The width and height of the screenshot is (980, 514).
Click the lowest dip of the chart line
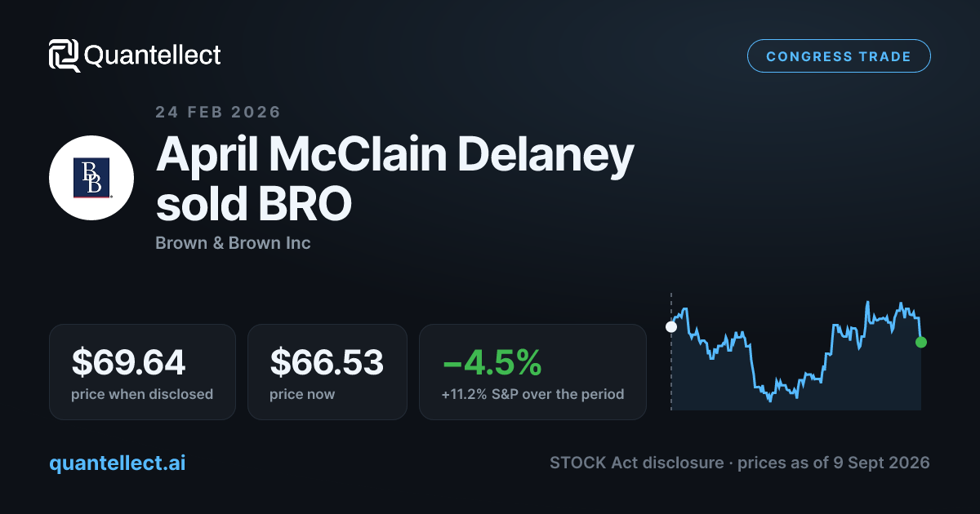769,400
